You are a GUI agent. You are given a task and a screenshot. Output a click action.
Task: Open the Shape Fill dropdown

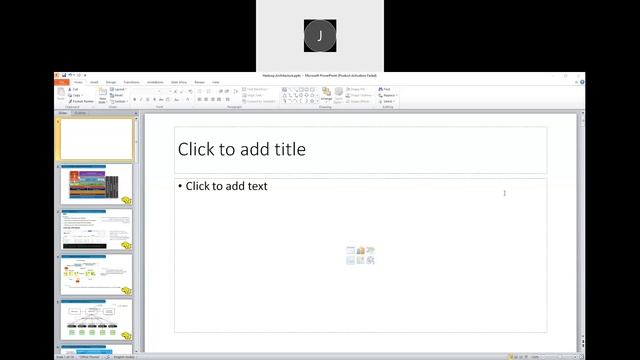[x=357, y=89]
